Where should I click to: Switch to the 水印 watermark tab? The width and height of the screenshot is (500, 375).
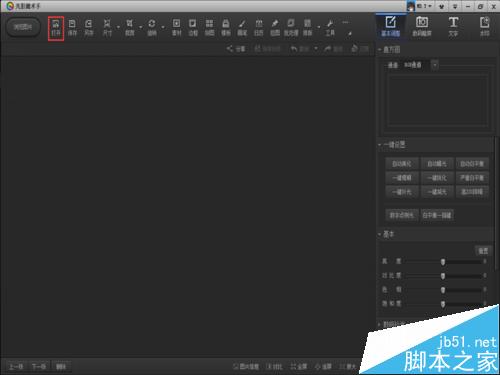tap(485, 27)
